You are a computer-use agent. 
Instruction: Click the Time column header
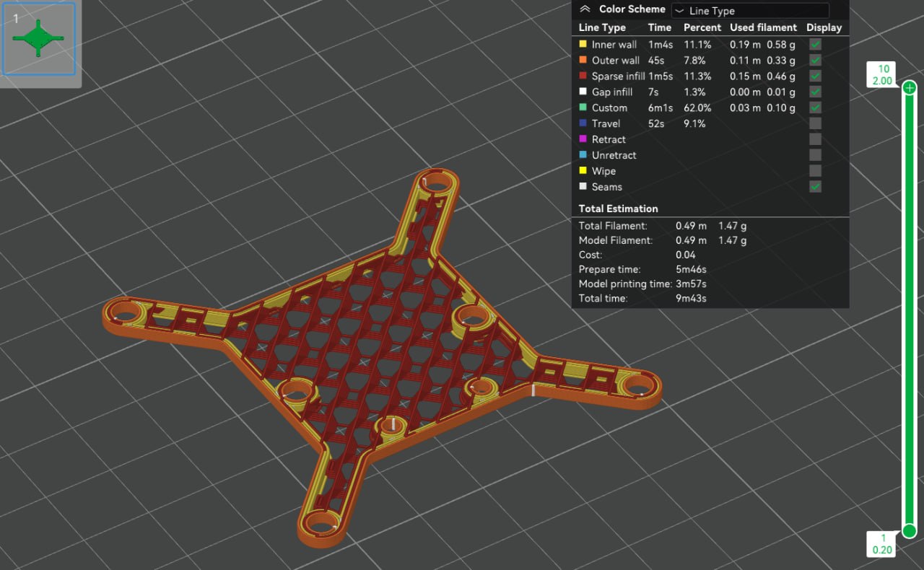pos(660,27)
